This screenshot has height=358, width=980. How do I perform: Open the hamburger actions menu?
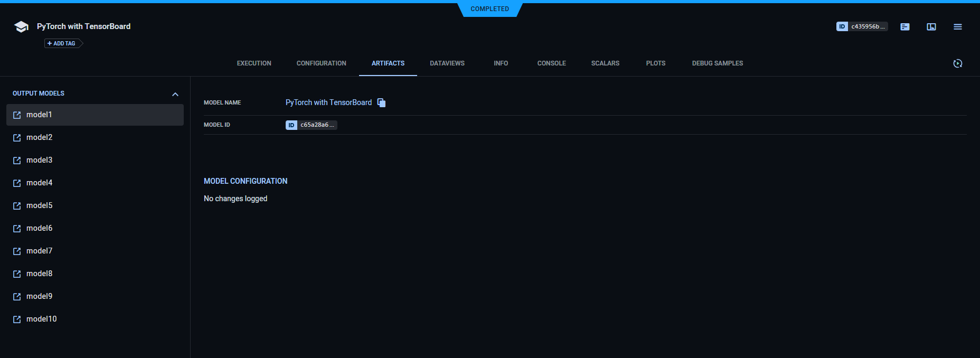(958, 27)
